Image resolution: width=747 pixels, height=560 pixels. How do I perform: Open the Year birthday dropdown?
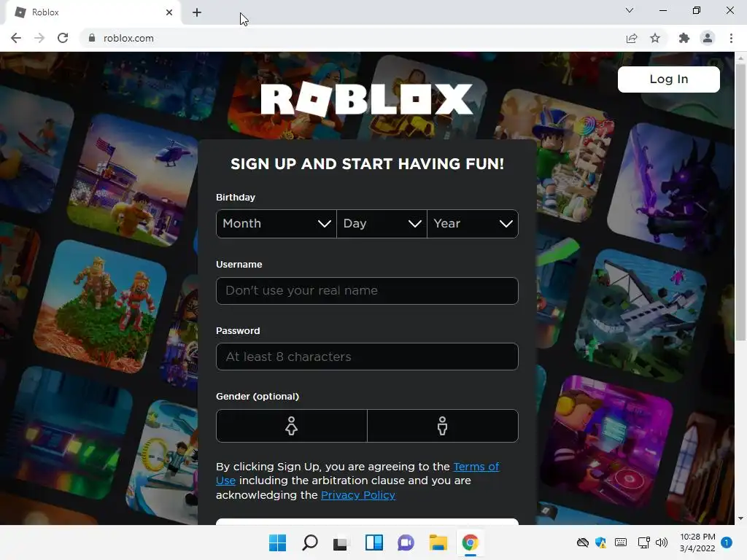tap(473, 224)
